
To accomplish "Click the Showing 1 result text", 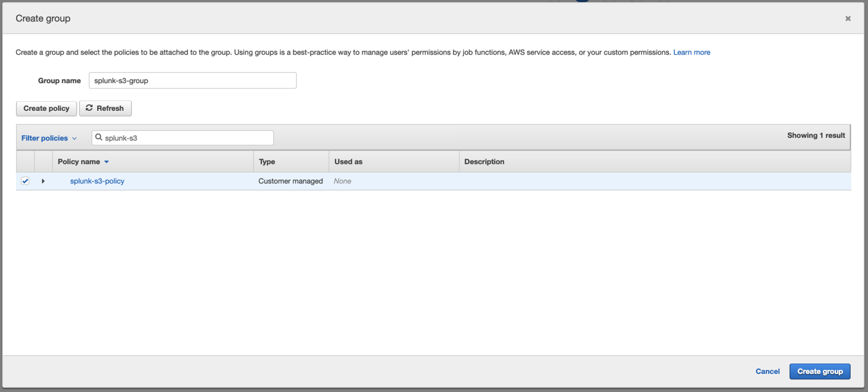I will tap(816, 136).
